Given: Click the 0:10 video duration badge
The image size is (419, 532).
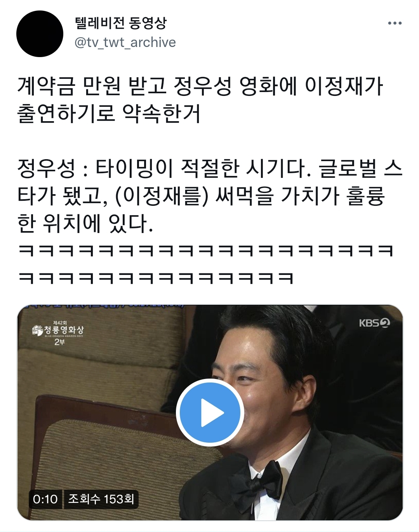Looking at the screenshot, I should [45, 499].
